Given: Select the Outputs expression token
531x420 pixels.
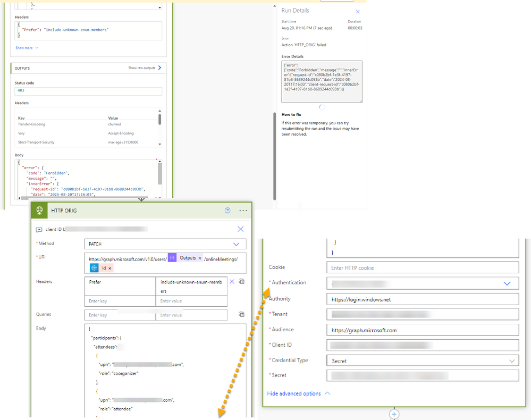Looking at the screenshot, I should tap(186, 258).
